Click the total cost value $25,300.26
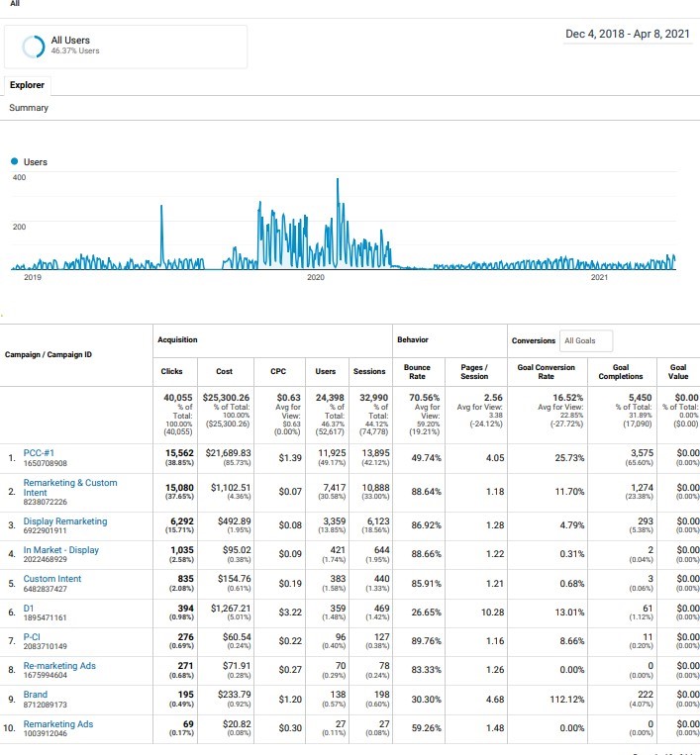700x755 pixels. click(226, 397)
